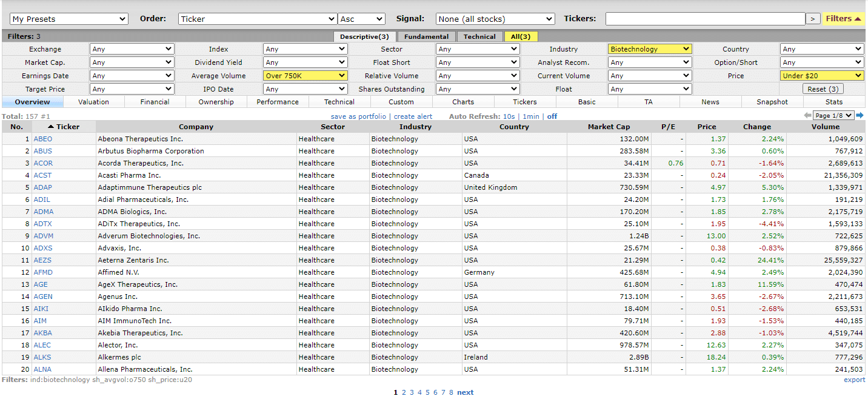
Task: Change the Asc sort direction dropdown
Action: click(x=362, y=19)
